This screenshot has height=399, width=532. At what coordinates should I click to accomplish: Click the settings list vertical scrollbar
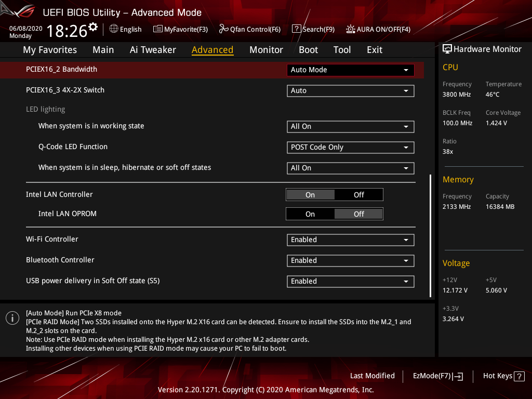(430, 236)
